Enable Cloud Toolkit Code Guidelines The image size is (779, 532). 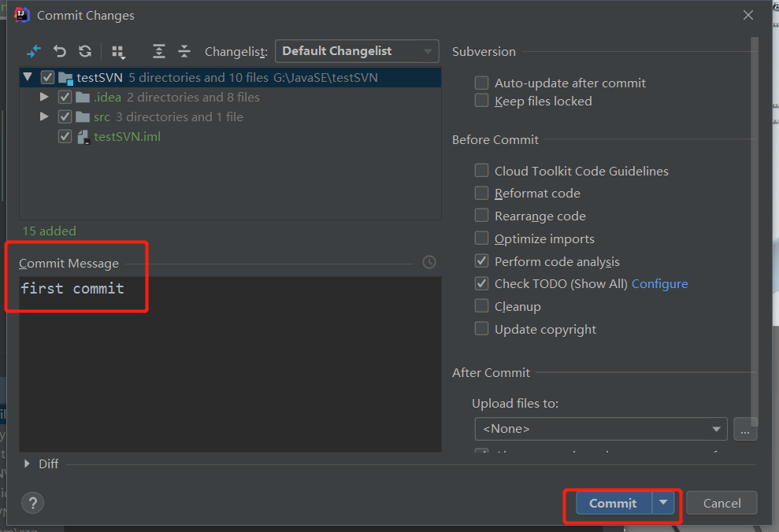click(x=481, y=170)
